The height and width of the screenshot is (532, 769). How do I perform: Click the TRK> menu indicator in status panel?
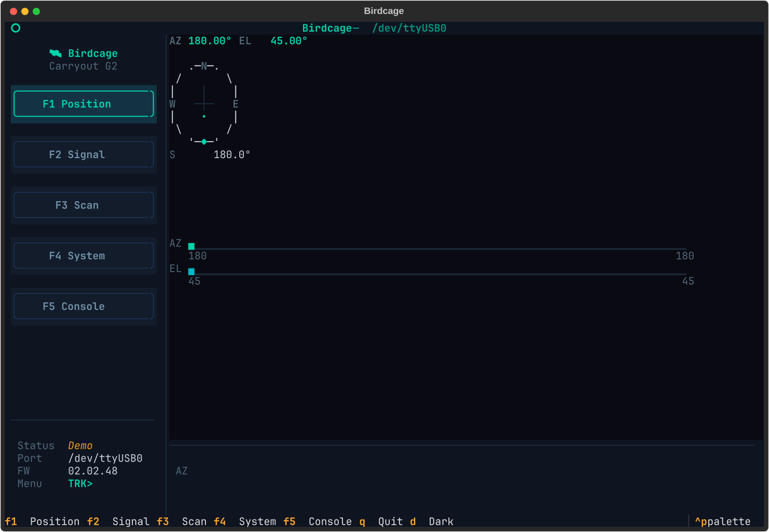[80, 483]
